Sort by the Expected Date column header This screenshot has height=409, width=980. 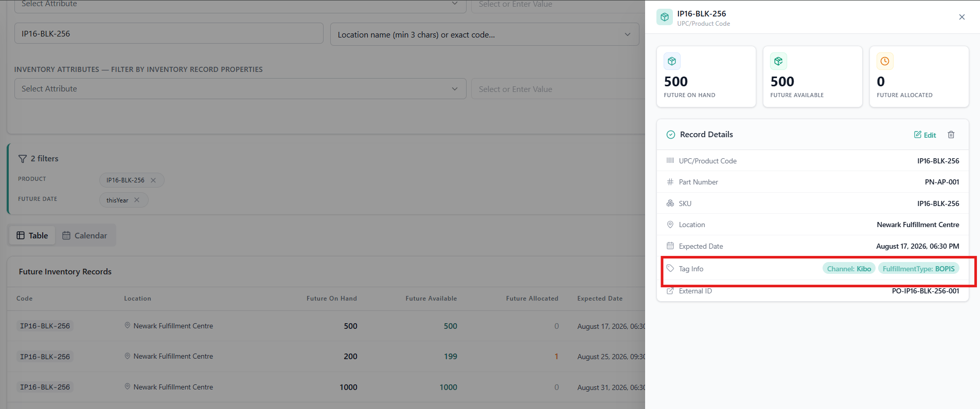click(600, 299)
